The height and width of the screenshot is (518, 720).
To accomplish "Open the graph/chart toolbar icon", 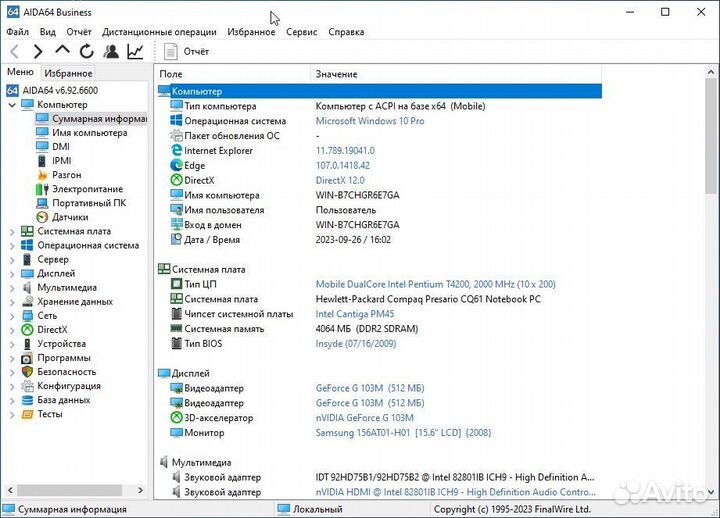I will tap(135, 51).
